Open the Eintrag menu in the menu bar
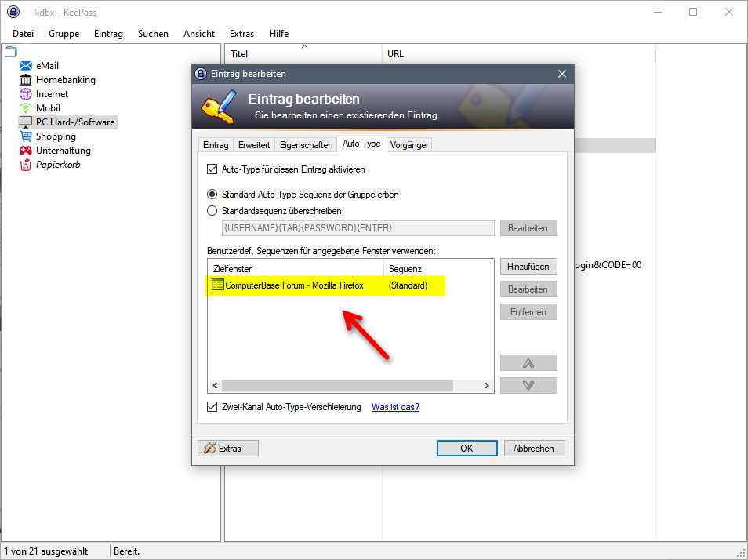Viewport: 748px width, 560px height. [x=108, y=34]
